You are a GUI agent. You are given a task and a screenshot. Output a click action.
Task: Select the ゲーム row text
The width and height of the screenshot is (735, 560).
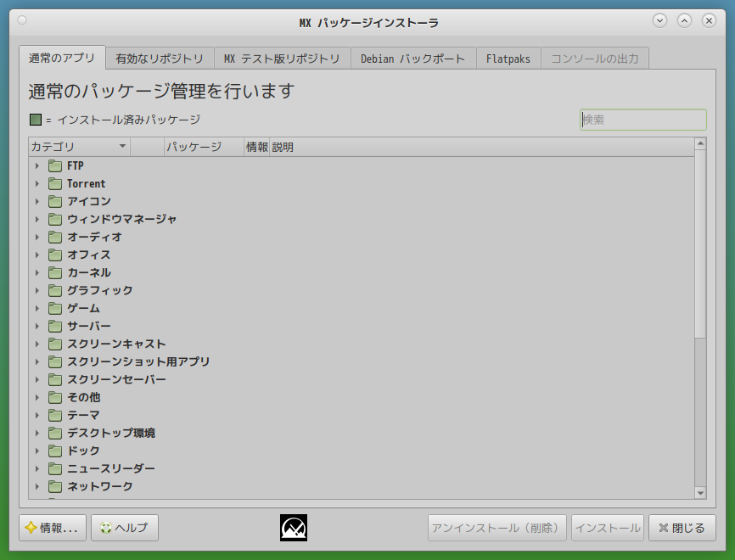pos(83,308)
